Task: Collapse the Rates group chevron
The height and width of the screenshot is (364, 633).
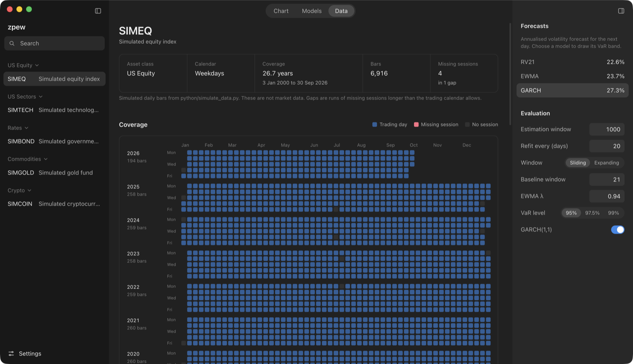Action: tap(27, 128)
